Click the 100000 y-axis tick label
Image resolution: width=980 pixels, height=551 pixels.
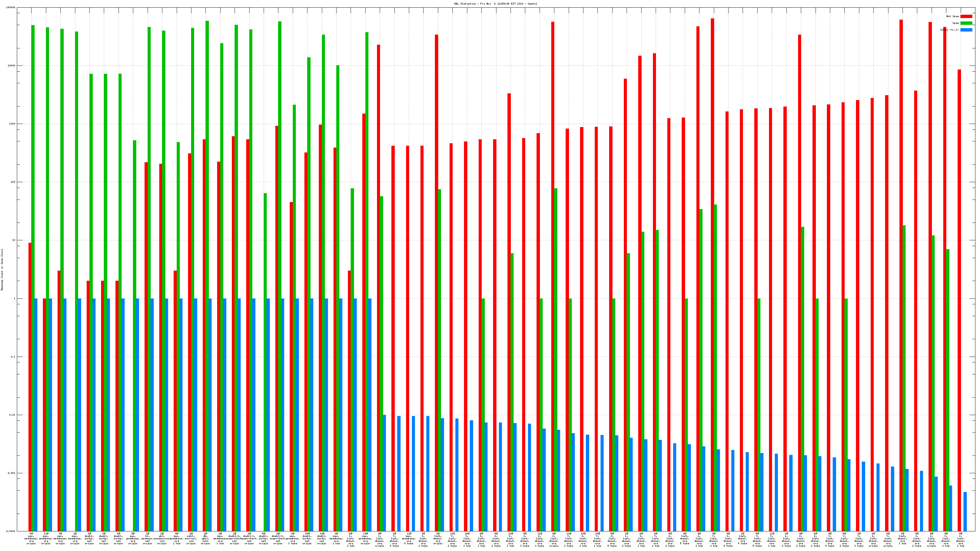11,8
